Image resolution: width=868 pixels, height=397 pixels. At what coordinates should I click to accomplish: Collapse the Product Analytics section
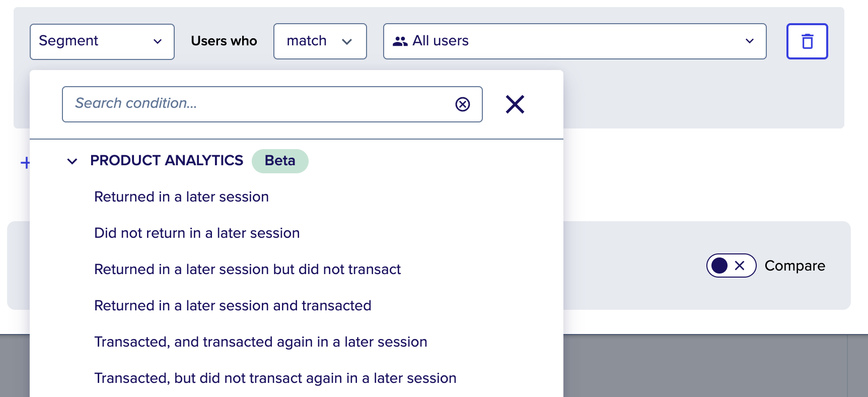73,161
